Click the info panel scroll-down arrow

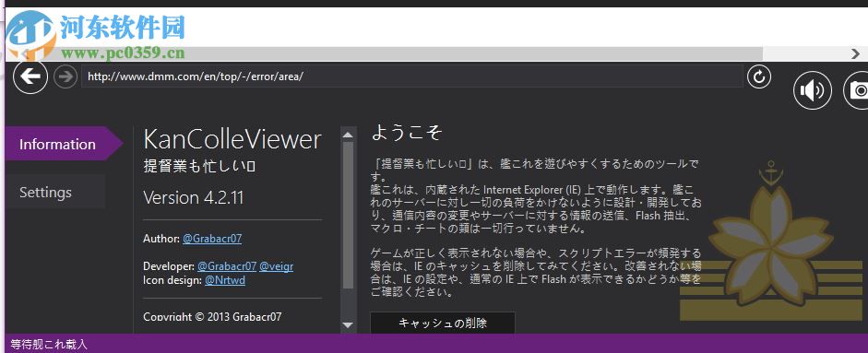(348, 325)
